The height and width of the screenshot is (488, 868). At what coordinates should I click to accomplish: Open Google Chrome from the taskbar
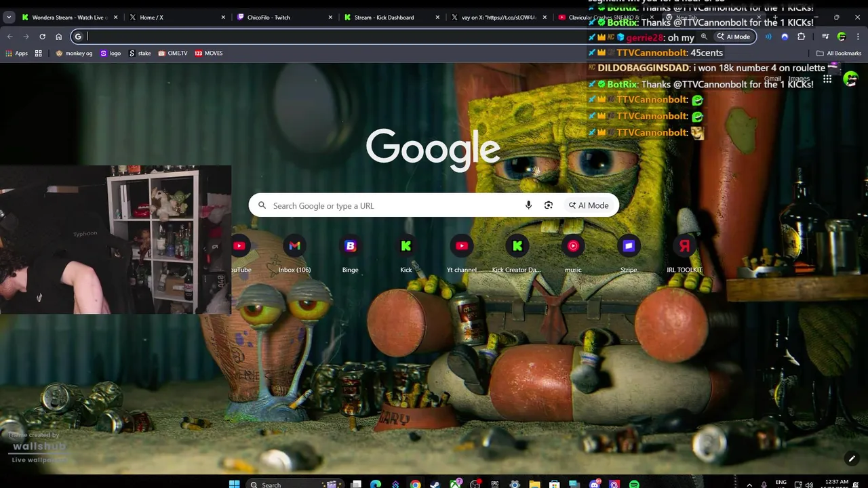415,484
